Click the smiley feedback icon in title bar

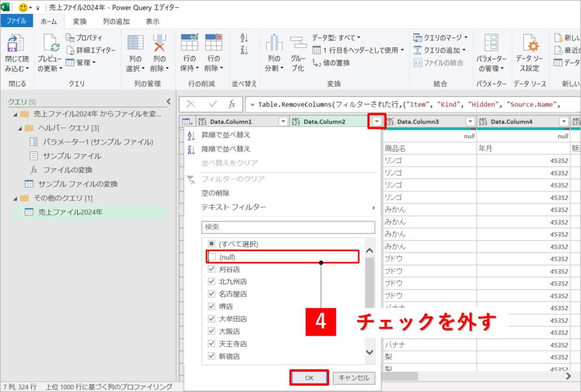pos(22,7)
